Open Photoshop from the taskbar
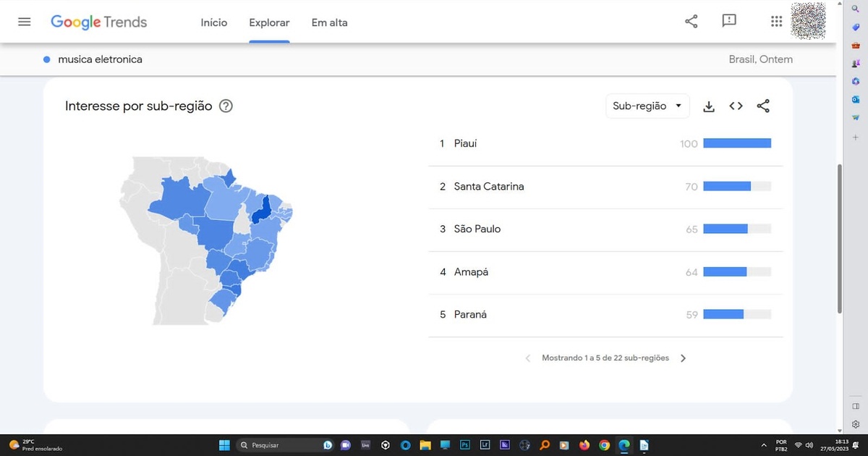The height and width of the screenshot is (456, 868). click(465, 445)
